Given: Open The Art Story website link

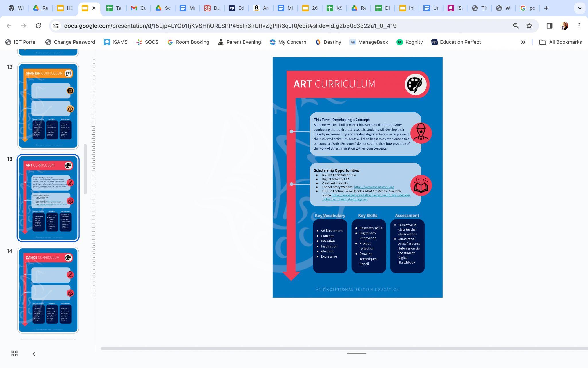Looking at the screenshot, I should 374,187.
